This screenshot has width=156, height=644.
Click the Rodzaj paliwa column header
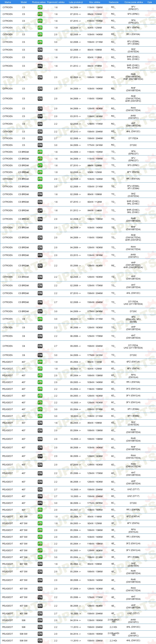click(x=39, y=2)
